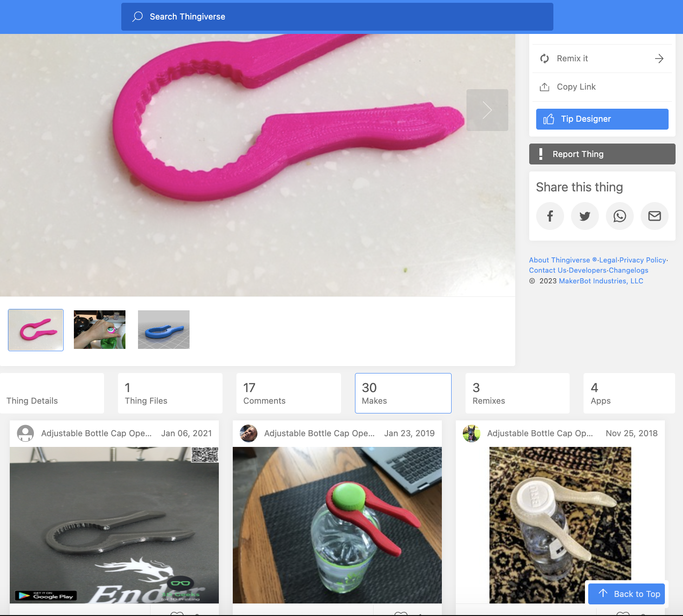The image size is (683, 616).
Task: Jump up with Back to Top
Action: click(x=626, y=594)
